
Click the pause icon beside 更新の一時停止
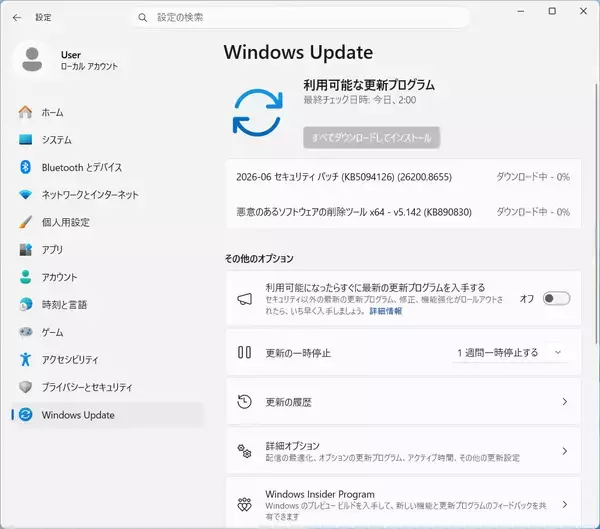(245, 352)
